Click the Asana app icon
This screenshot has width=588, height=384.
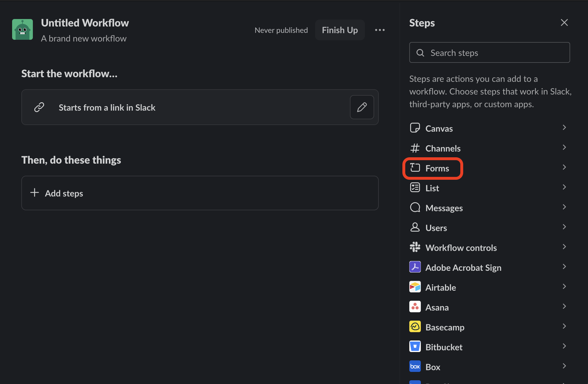click(x=415, y=307)
